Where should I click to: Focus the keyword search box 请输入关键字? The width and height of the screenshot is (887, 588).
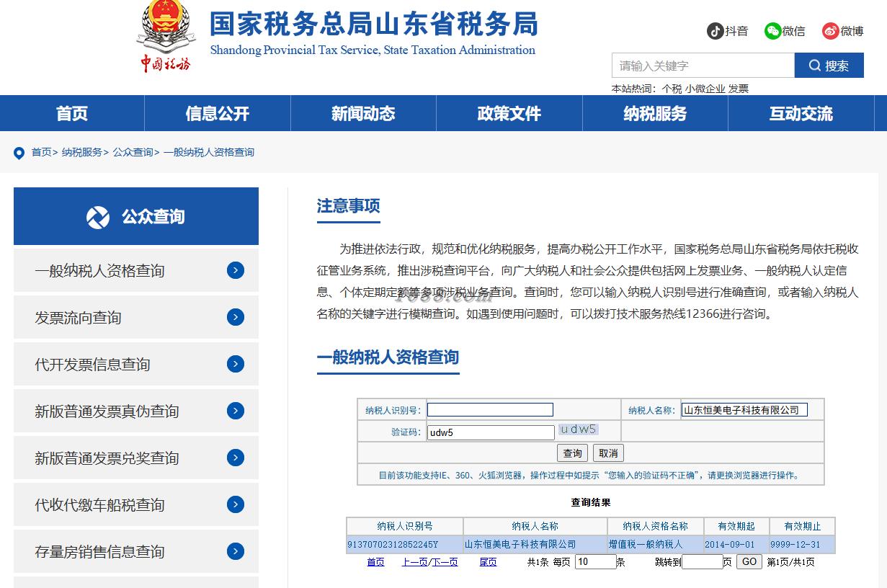pyautogui.click(x=703, y=66)
